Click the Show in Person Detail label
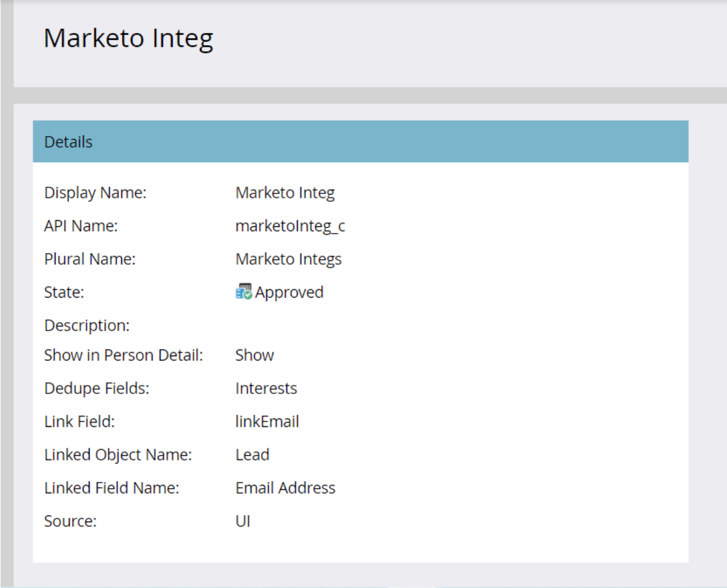 (x=124, y=355)
